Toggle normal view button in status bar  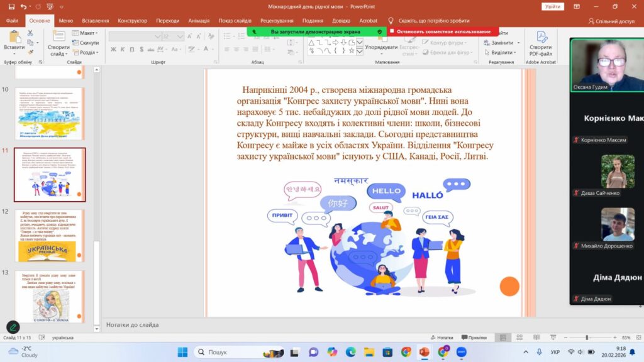502,337
